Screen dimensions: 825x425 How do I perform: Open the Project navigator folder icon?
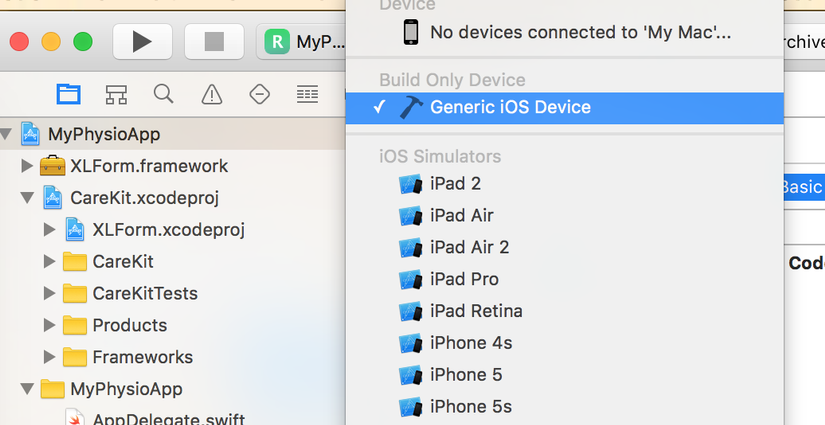pyautogui.click(x=68, y=95)
